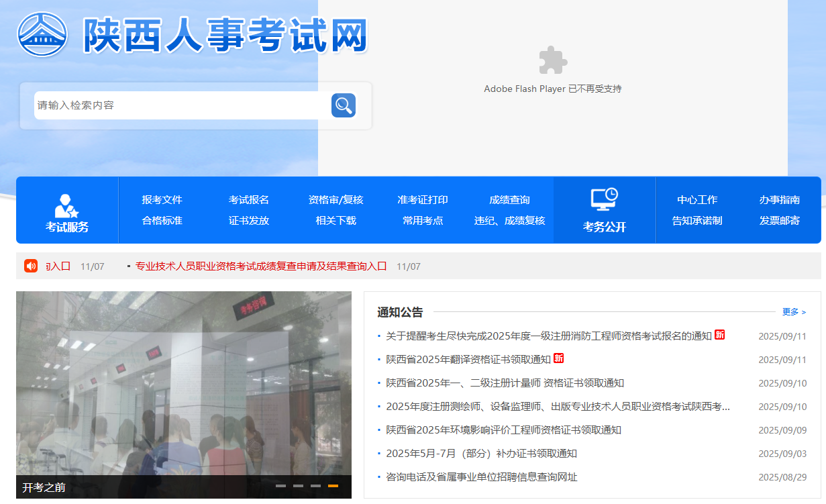Open the 准考证打印 menu item

pos(423,200)
